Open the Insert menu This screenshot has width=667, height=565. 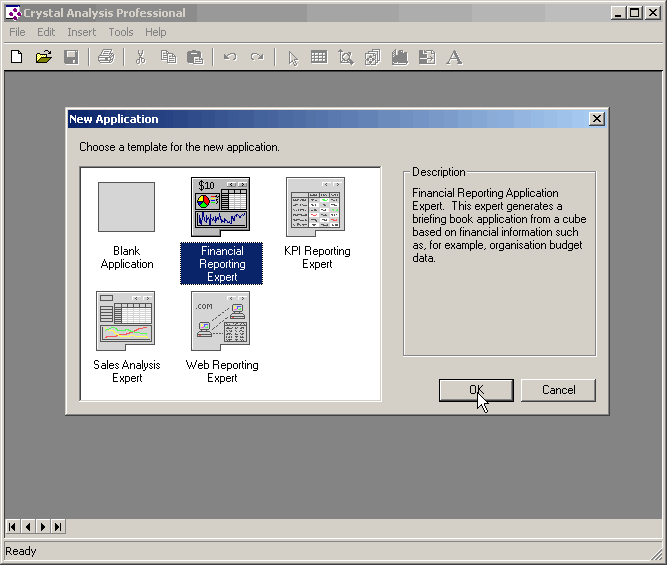82,32
